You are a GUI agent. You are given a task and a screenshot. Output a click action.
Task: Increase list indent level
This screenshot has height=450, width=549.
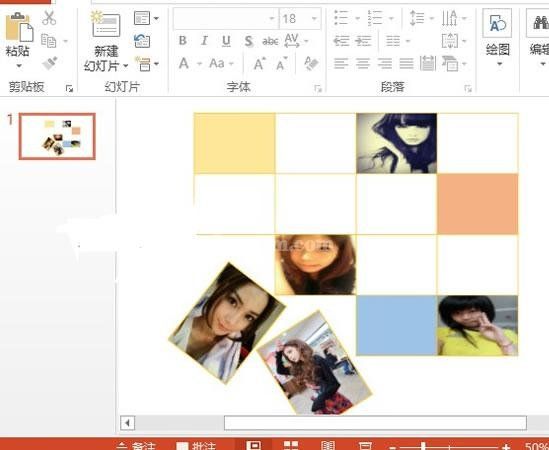click(x=363, y=41)
